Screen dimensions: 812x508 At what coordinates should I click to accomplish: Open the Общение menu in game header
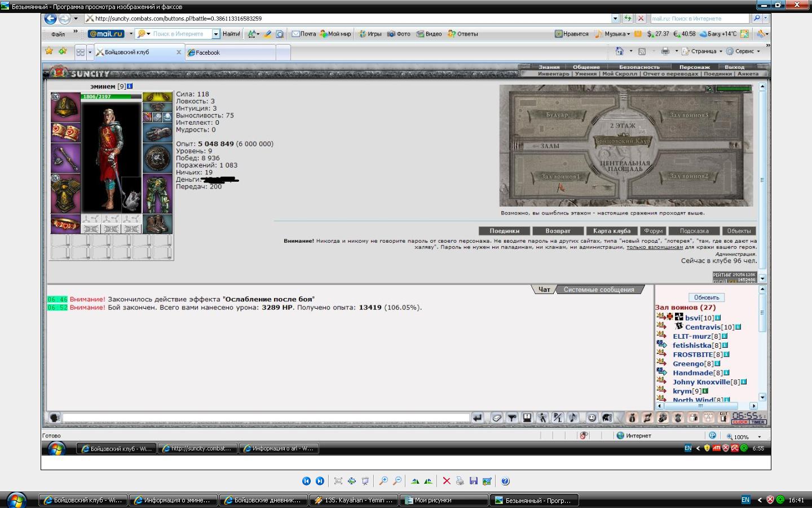(x=586, y=67)
